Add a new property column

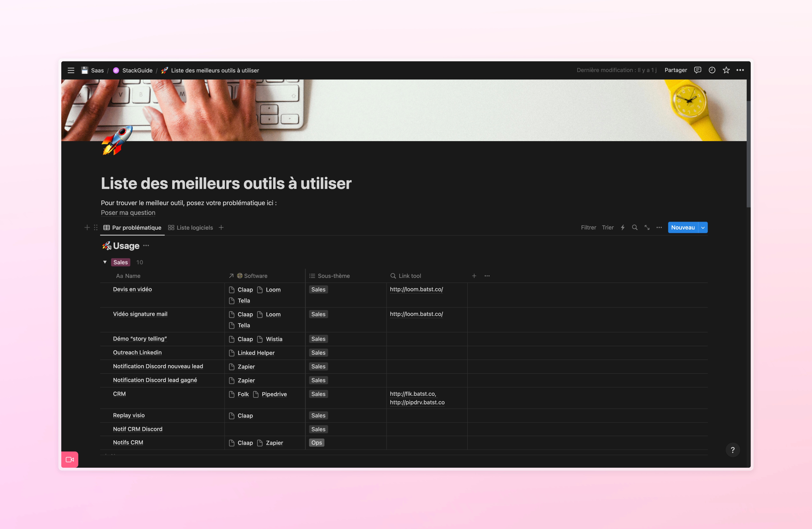coord(474,276)
